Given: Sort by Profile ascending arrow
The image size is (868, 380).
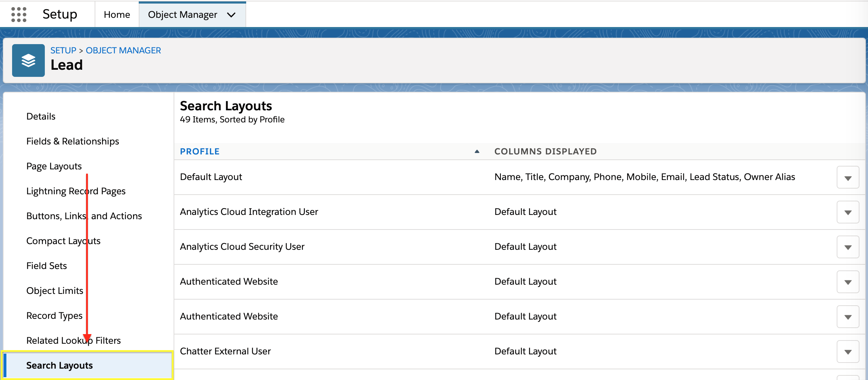Looking at the screenshot, I should tap(477, 152).
